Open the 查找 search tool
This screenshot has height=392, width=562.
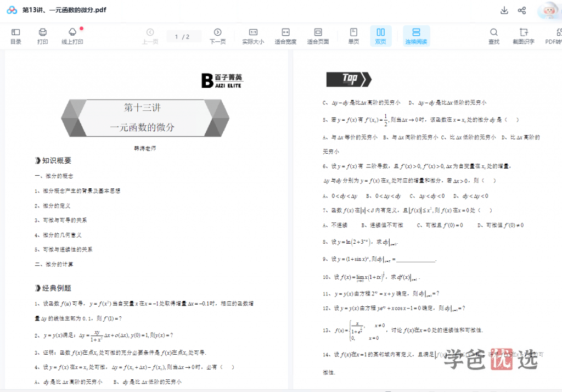click(x=494, y=36)
